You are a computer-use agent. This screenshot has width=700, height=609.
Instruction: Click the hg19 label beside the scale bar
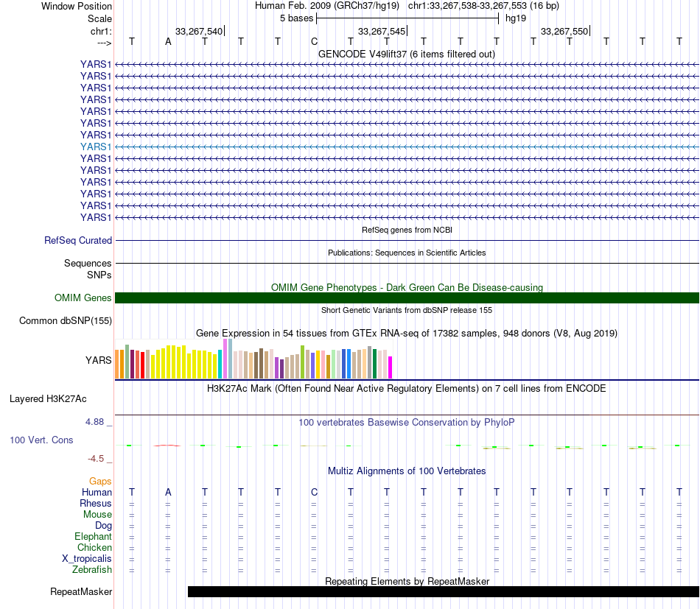tap(516, 18)
